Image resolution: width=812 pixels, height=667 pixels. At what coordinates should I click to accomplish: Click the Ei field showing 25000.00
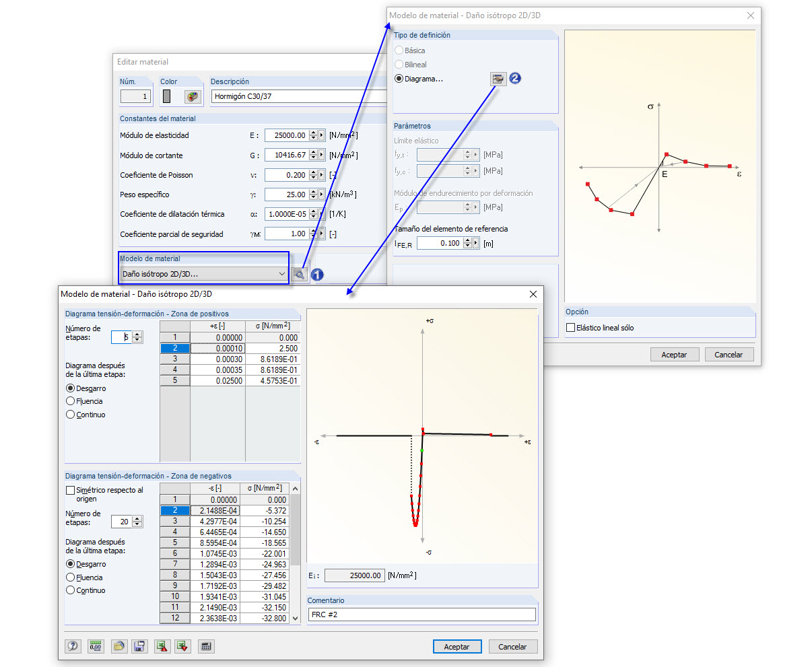[x=354, y=575]
